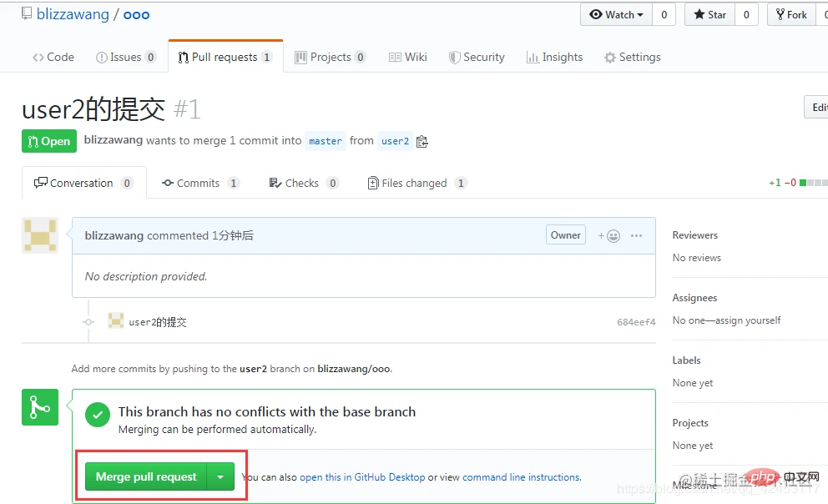Image resolution: width=828 pixels, height=504 pixels.
Task: Expand the merge method dropdown arrow
Action: point(220,477)
